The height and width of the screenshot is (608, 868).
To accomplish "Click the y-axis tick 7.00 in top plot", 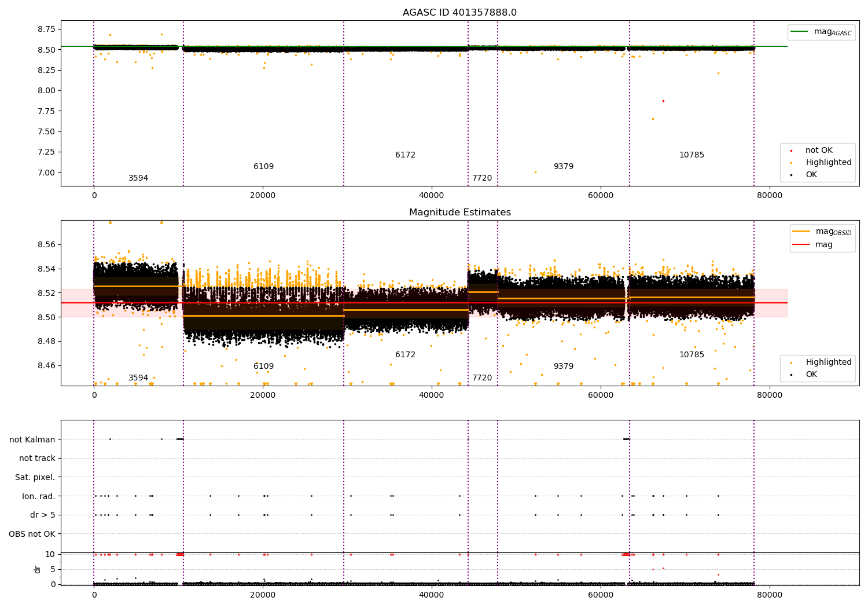I will click(x=46, y=173).
